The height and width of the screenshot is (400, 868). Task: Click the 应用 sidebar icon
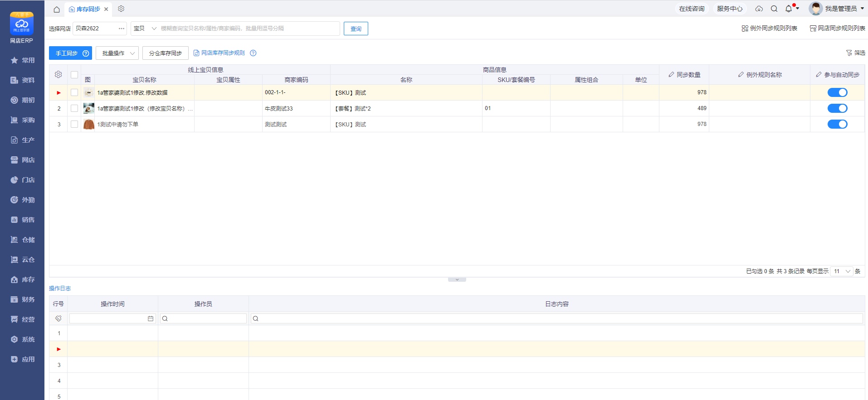[14, 359]
